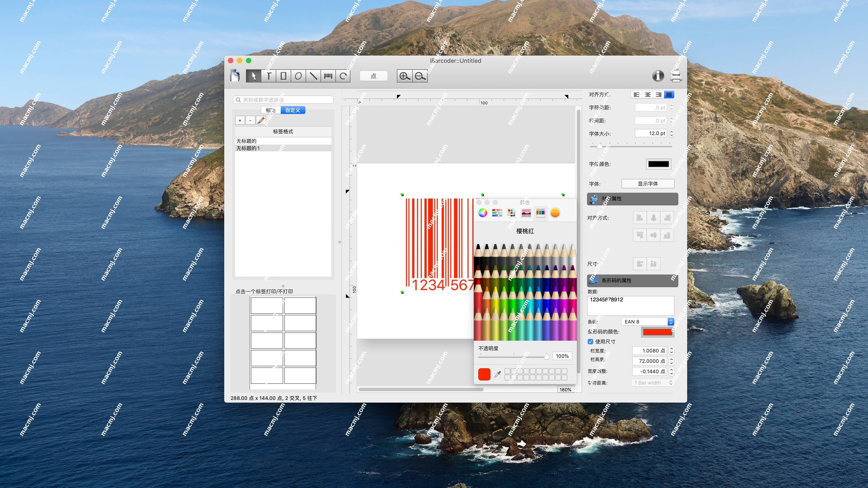The width and height of the screenshot is (868, 488).
Task: Open image palettes picker mode
Action: coord(526,213)
